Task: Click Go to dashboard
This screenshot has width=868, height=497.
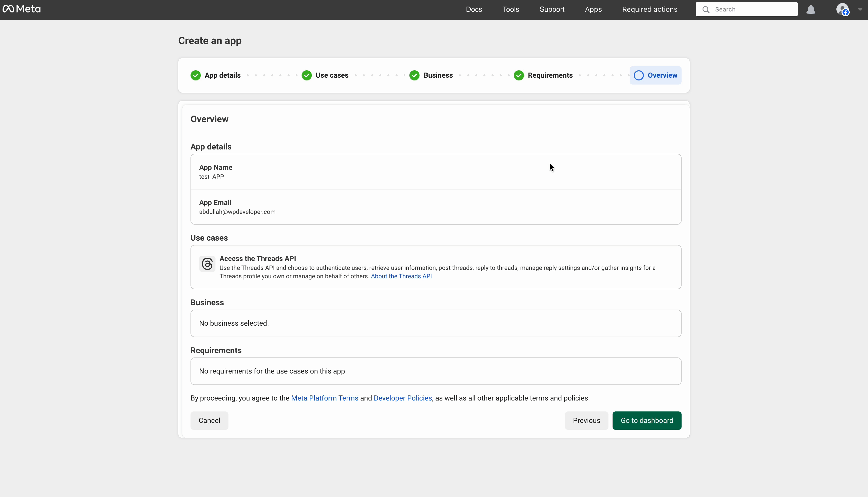Action: 646,420
